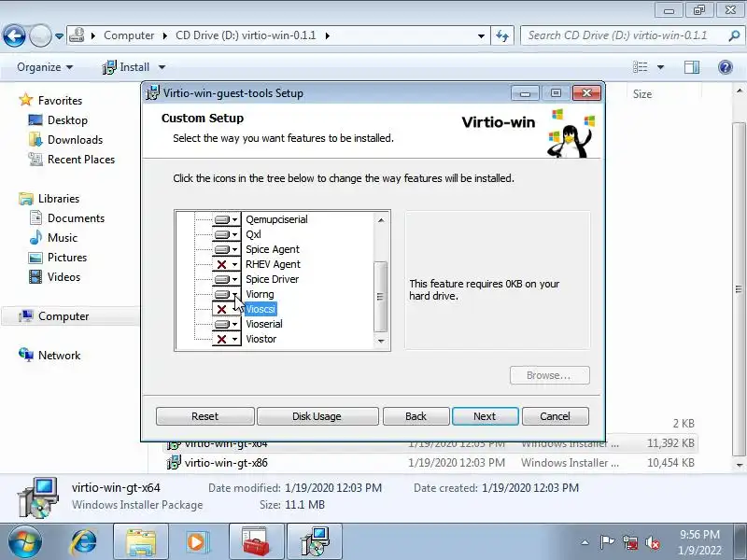Cancel the Virtio-win Setup
Image resolution: width=747 pixels, height=560 pixels.
555,416
